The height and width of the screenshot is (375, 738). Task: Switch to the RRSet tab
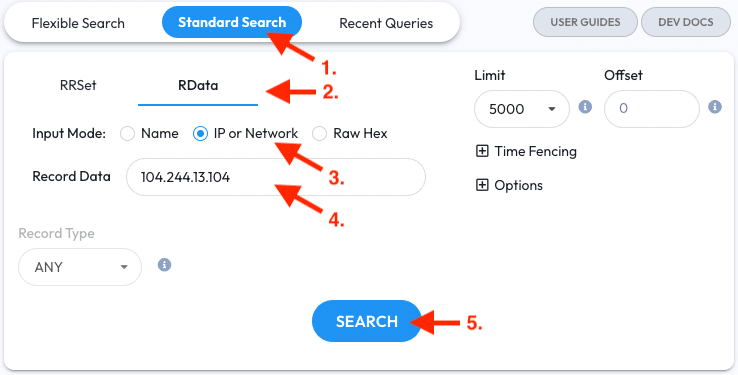coord(78,86)
